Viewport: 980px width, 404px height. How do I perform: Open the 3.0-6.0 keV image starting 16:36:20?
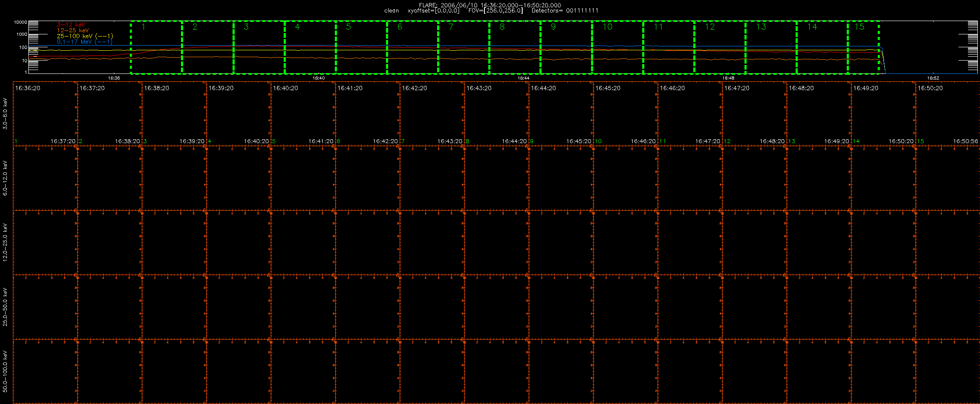tap(45, 113)
